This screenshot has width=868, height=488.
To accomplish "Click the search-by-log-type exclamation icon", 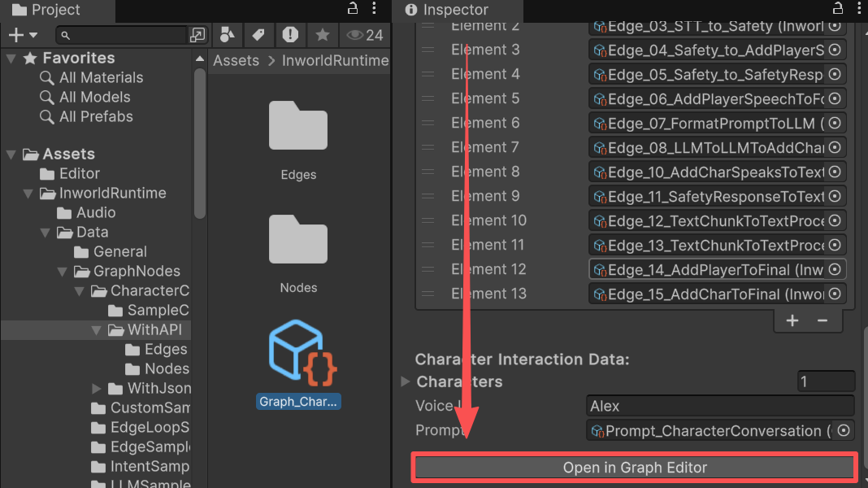I will click(290, 35).
